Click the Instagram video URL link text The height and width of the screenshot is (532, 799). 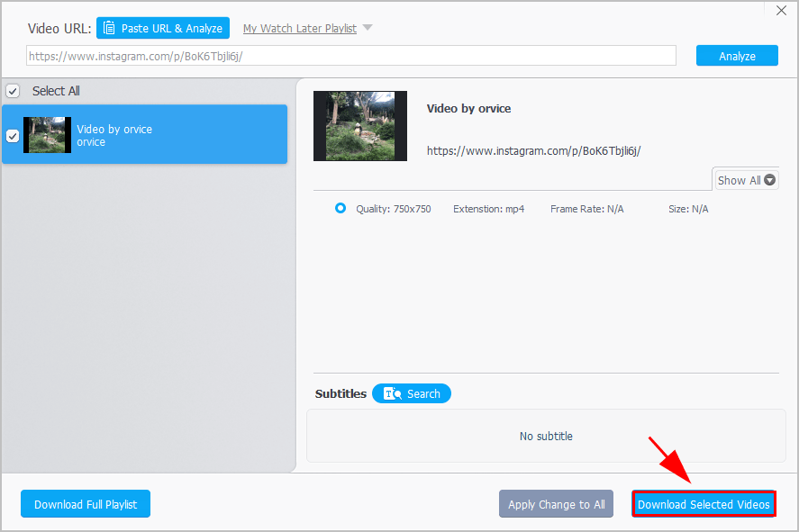tap(533, 150)
